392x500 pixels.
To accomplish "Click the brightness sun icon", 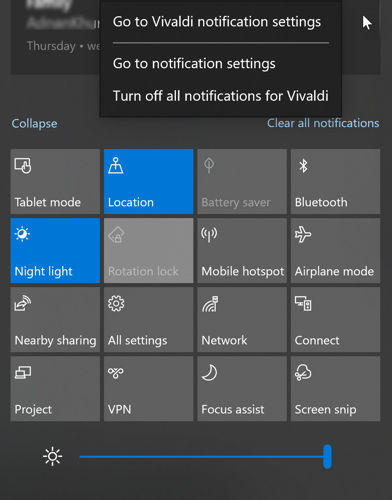I will coord(53,456).
